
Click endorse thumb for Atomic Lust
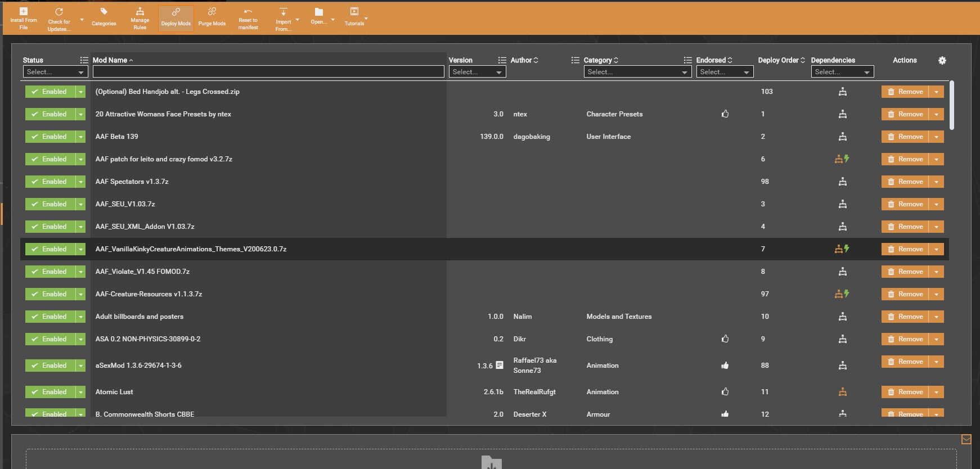pos(725,392)
